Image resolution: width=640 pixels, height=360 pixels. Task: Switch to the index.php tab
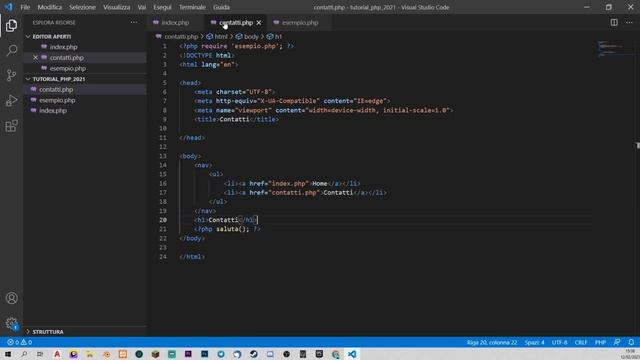pyautogui.click(x=176, y=22)
